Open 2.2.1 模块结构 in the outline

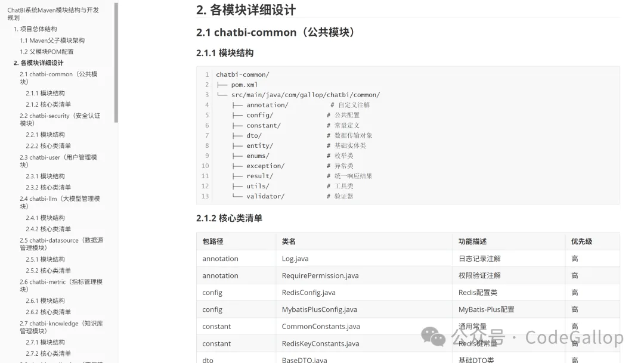[x=45, y=135]
